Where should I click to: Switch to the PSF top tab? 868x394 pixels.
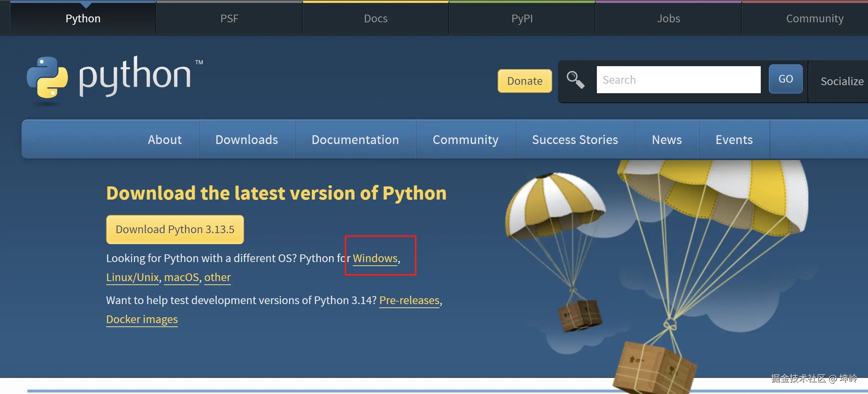[x=229, y=18]
